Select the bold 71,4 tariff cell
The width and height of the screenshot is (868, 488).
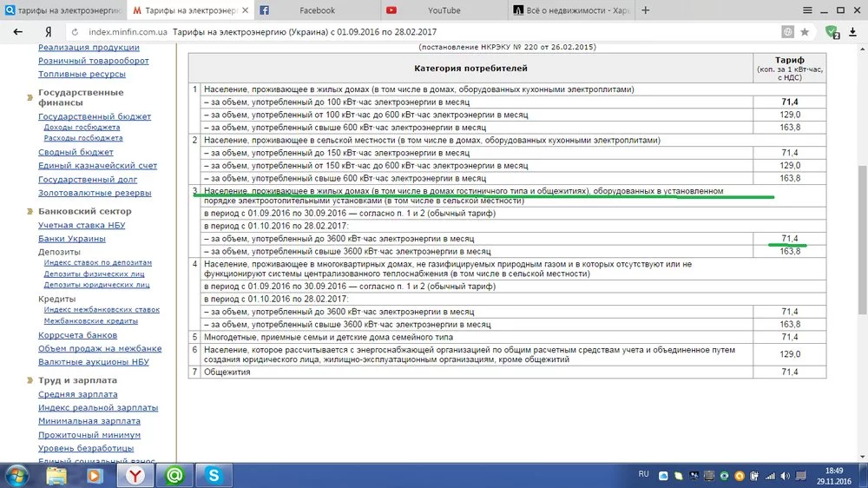tap(790, 102)
